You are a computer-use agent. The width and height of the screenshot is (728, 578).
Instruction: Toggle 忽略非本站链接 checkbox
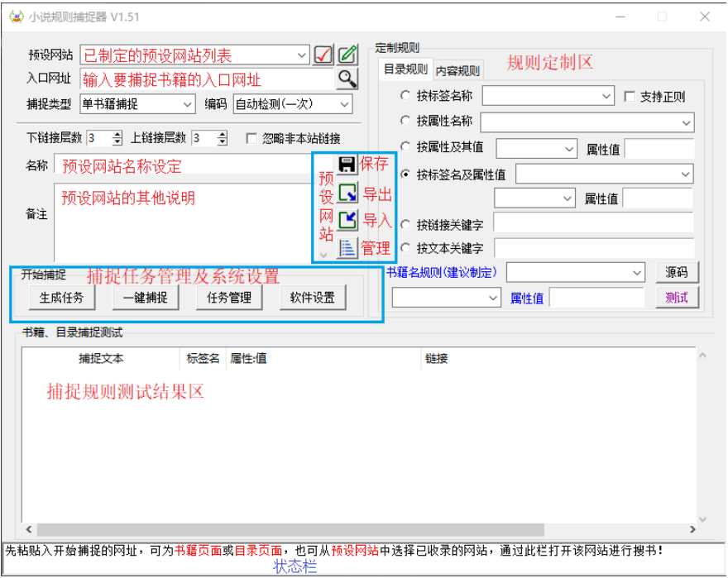[251, 139]
